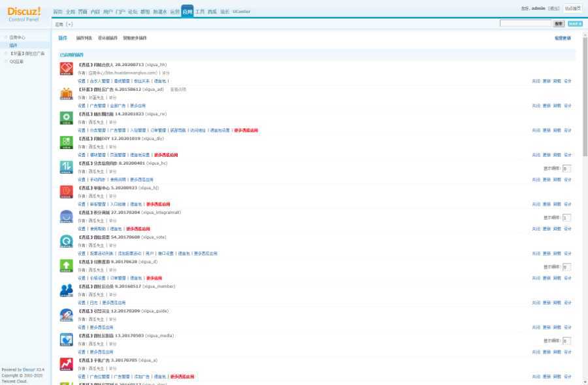Screen dimensions: 588x385
Task: Open the UCenter top menu item
Action: (241, 12)
